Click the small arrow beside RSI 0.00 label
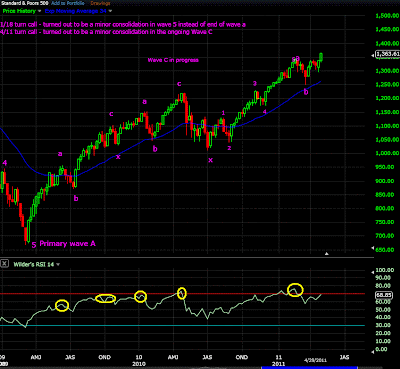This screenshot has height=369, width=400. click(x=373, y=351)
